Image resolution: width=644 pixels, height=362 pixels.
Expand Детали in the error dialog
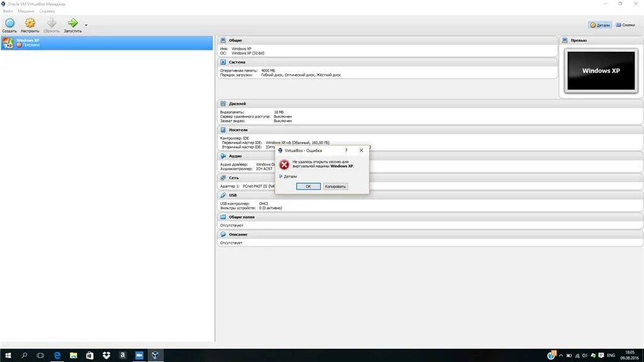coord(288,177)
